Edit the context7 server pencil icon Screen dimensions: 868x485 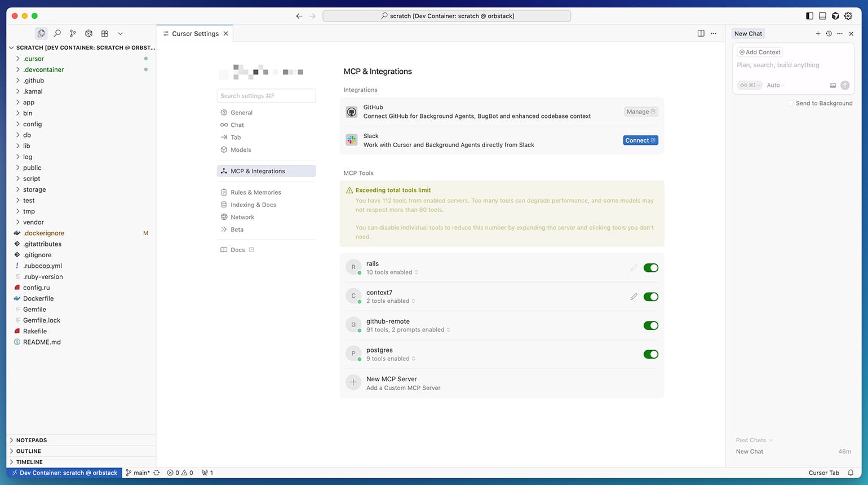coord(634,297)
